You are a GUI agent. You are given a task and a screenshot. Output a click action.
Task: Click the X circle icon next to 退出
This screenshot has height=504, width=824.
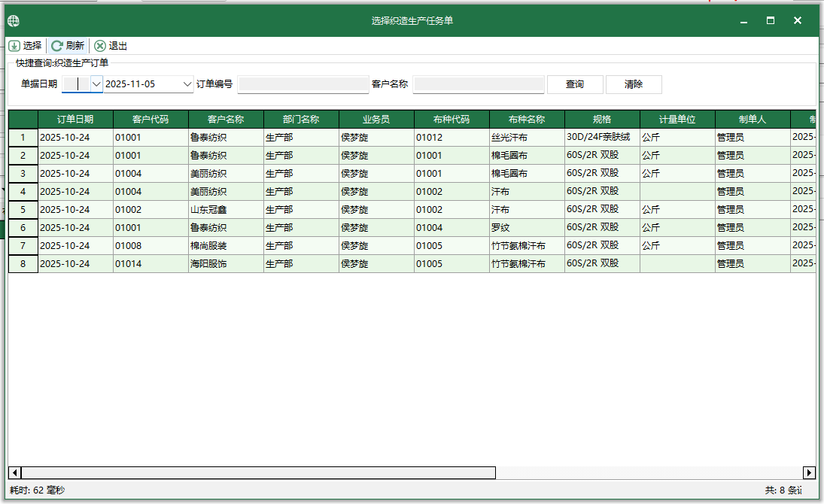point(99,45)
